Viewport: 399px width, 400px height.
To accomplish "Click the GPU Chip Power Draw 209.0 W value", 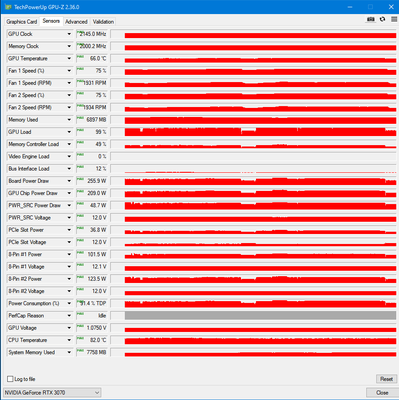I will (x=92, y=193).
